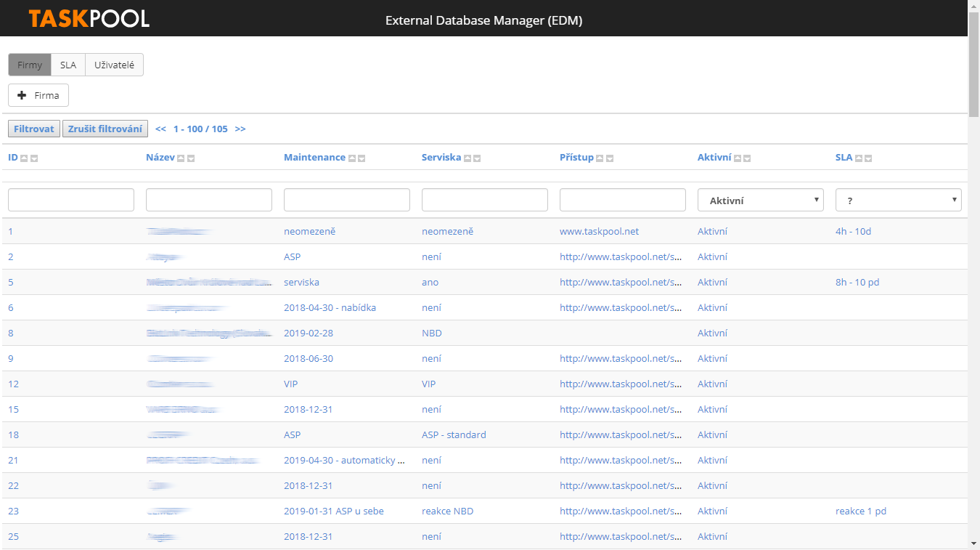Sort Serviska column descending
The width and height of the screenshot is (980, 550).
point(477,158)
